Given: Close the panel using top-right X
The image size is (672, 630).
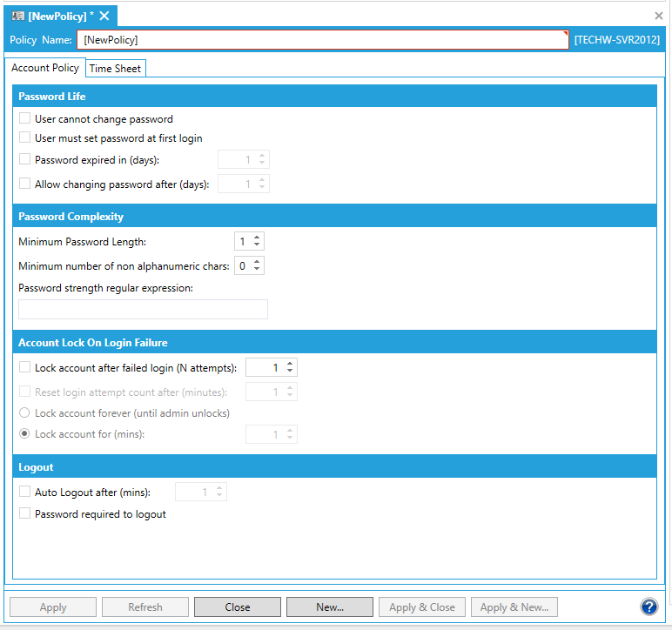Looking at the screenshot, I should (x=659, y=16).
